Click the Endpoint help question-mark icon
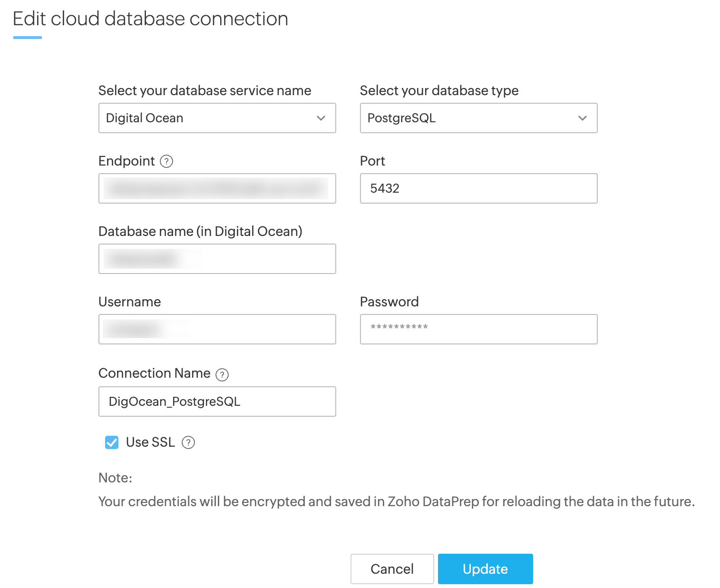720x588 pixels. point(166,162)
